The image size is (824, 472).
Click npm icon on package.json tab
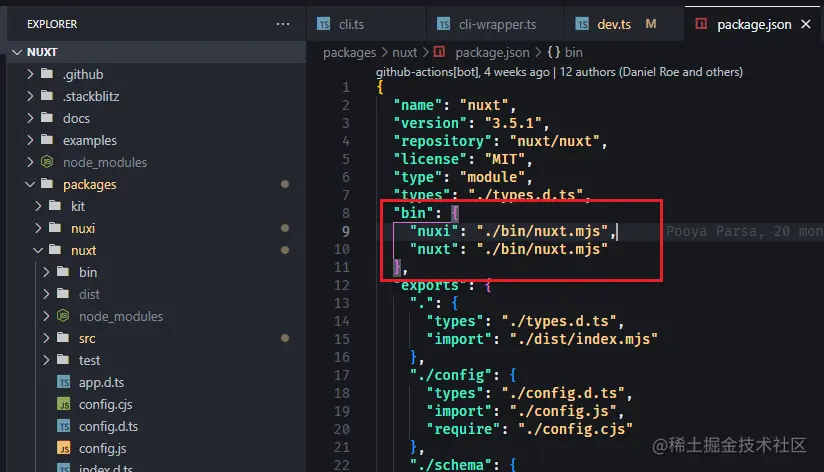(x=701, y=24)
